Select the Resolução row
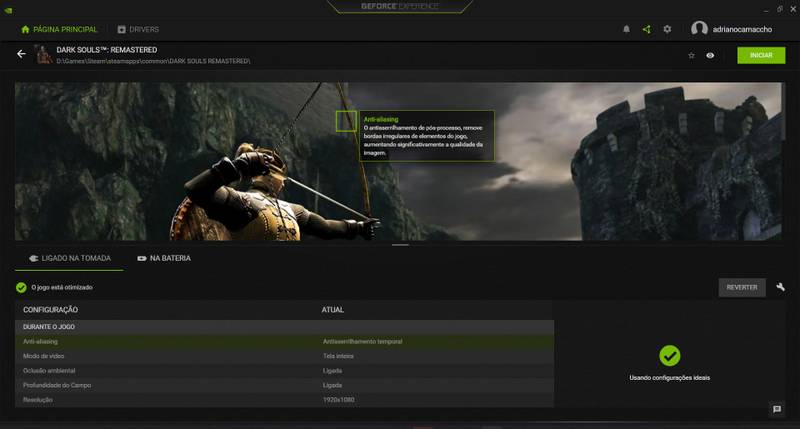 tap(284, 400)
